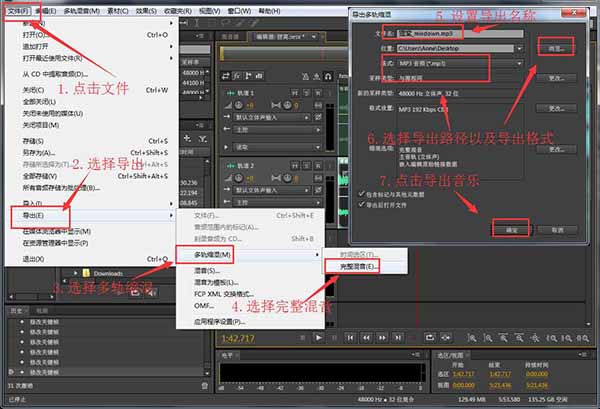Arm 轨道 2 for recording (R)
This screenshot has width=600, height=409.
[318, 166]
